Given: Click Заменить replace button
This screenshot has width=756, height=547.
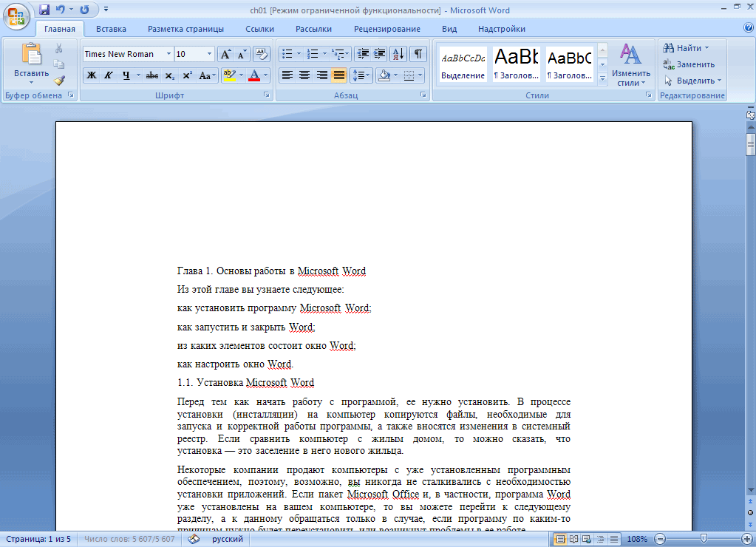Looking at the screenshot, I should tap(689, 64).
